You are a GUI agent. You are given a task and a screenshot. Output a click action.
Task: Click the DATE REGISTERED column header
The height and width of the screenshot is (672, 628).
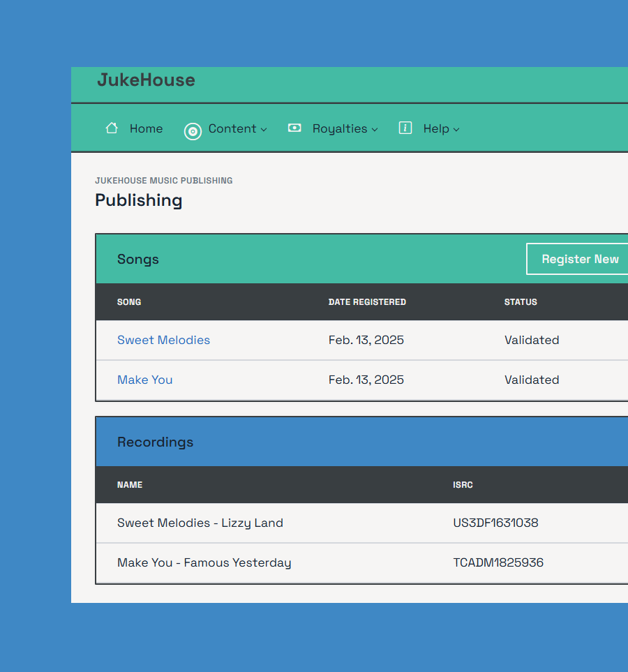(x=367, y=301)
